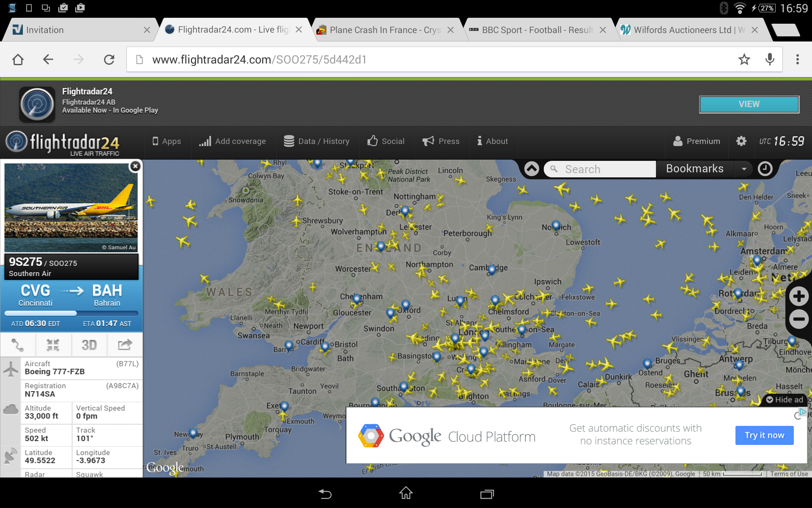Zoom out the map with minus button
This screenshot has height=508, width=812.
tap(798, 319)
